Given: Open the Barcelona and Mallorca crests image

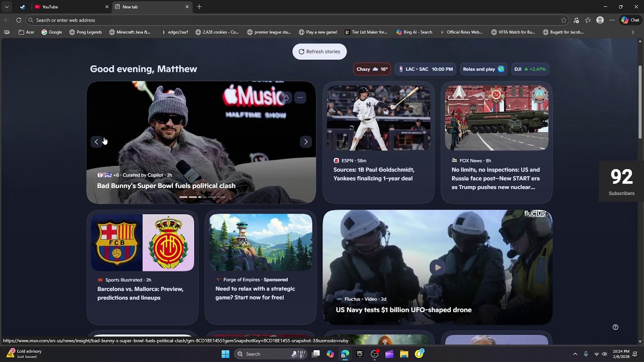Looking at the screenshot, I should tap(142, 243).
